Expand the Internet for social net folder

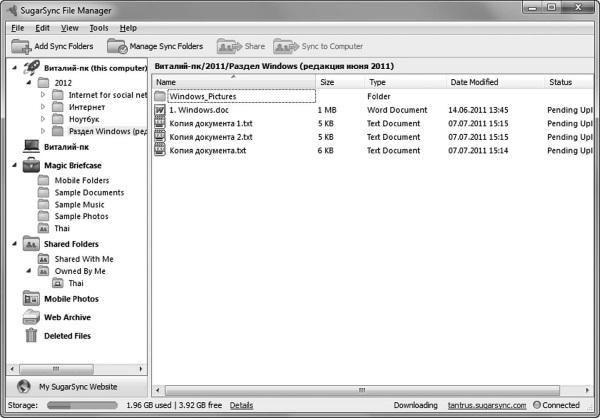click(43, 95)
